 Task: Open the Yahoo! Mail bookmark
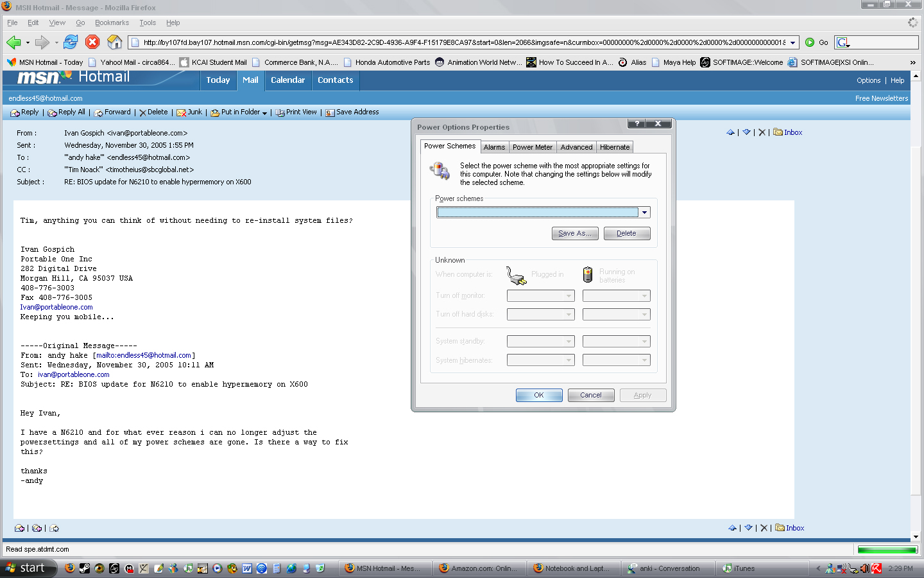[x=132, y=62]
